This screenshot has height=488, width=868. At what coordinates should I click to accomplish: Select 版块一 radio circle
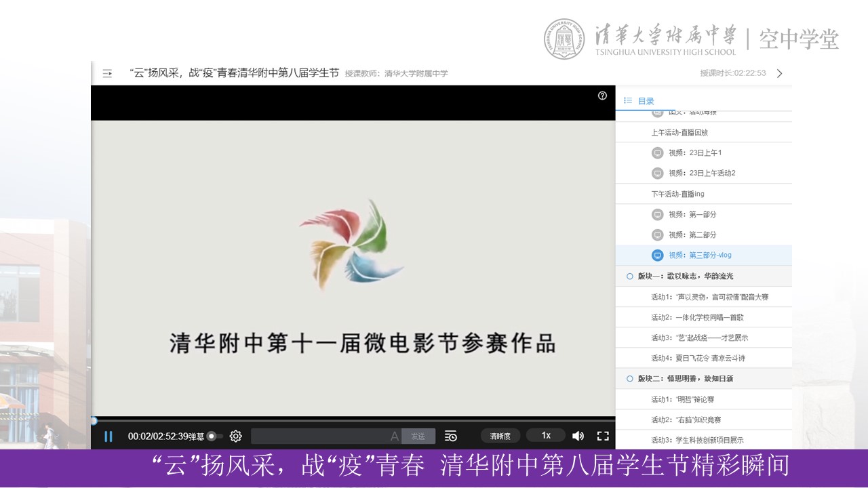coord(630,277)
